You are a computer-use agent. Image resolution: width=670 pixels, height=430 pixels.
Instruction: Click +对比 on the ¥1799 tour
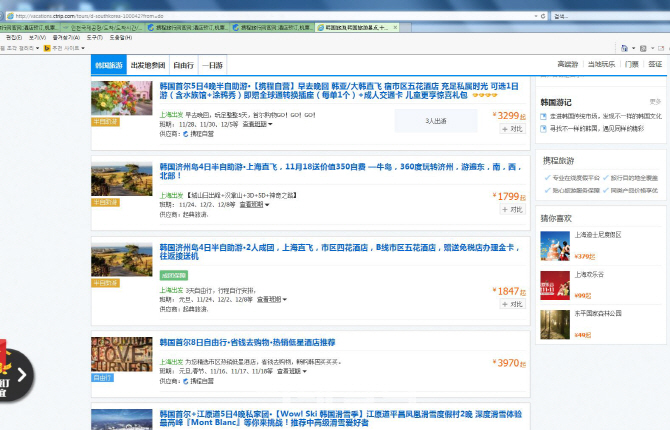pos(512,209)
